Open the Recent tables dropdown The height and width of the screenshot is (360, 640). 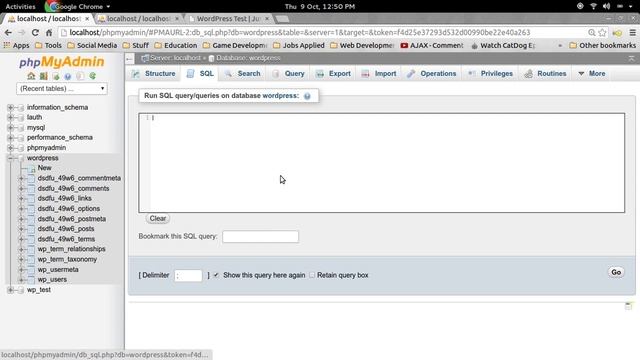[x=62, y=89]
